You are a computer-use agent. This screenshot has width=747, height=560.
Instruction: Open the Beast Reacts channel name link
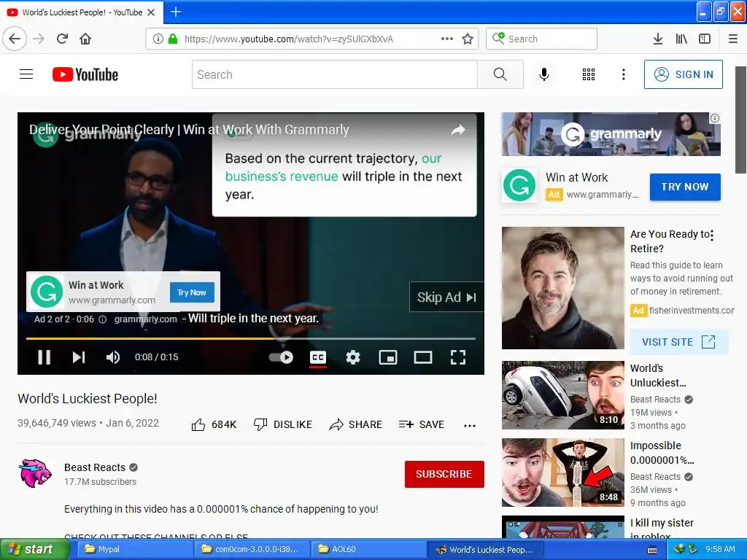(x=95, y=467)
